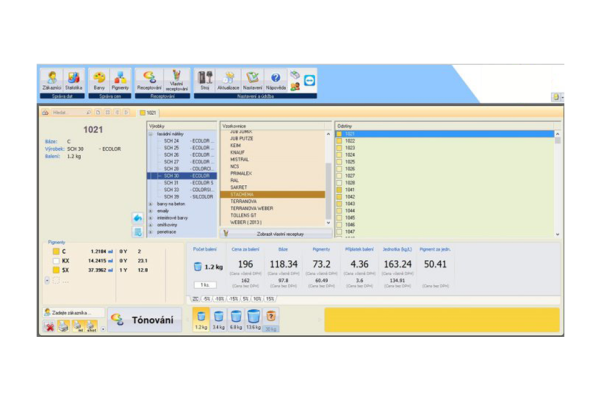The height and width of the screenshot is (400, 600).
Task: Select shade 1041 in the Odstíny list
Action: click(x=350, y=189)
